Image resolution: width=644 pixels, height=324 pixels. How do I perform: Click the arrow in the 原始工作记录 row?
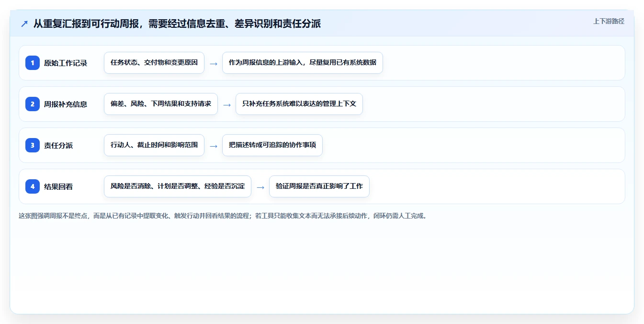point(214,63)
